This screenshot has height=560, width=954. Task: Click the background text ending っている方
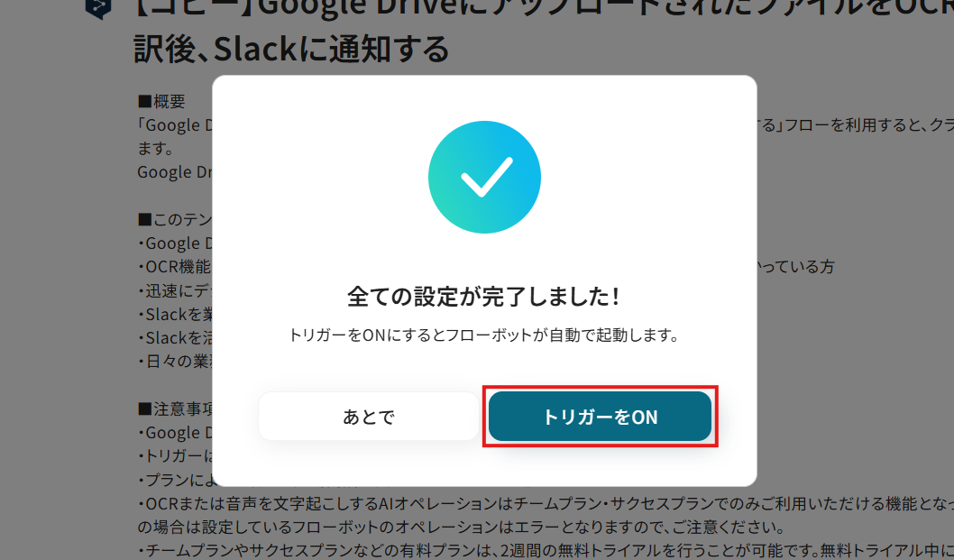(796, 267)
